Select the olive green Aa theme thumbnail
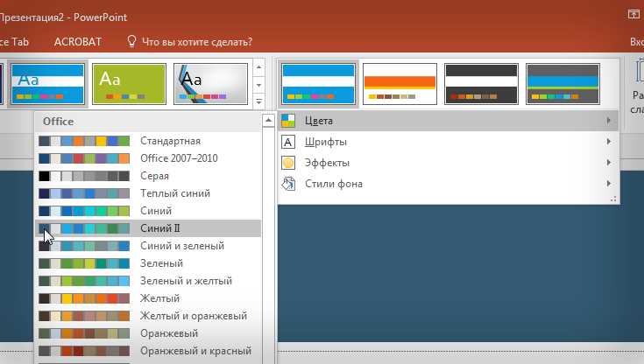 click(x=130, y=84)
